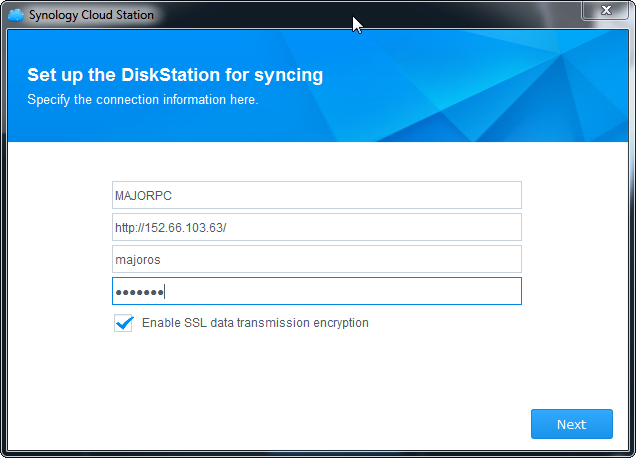The image size is (636, 458).
Task: Uncheck the Enable SSL encryption checkbox
Action: pyautogui.click(x=124, y=323)
